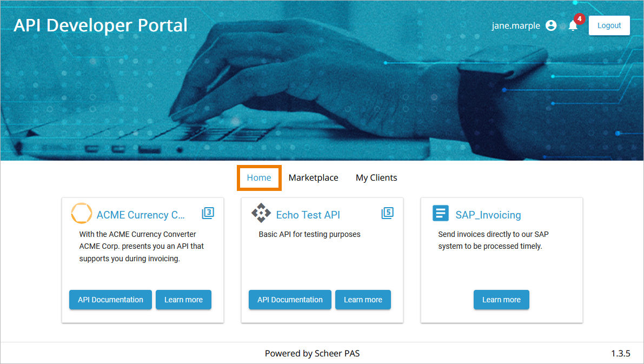The image size is (644, 364).
Task: Select the Home tab
Action: point(259,177)
